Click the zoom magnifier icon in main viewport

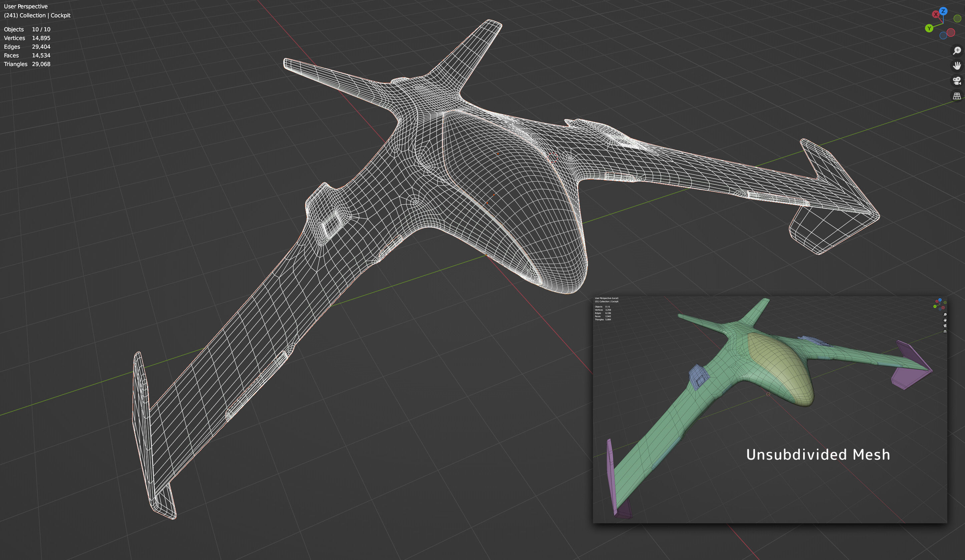tap(957, 50)
